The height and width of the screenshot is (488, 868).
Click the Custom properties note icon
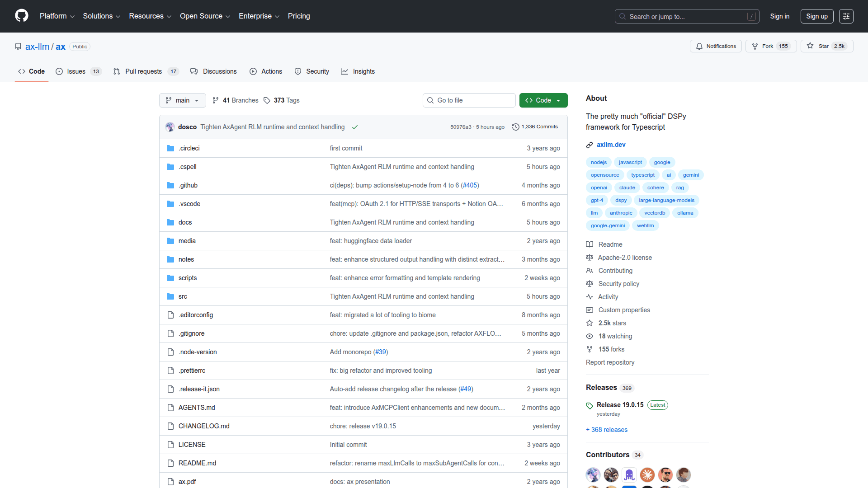[x=590, y=310]
